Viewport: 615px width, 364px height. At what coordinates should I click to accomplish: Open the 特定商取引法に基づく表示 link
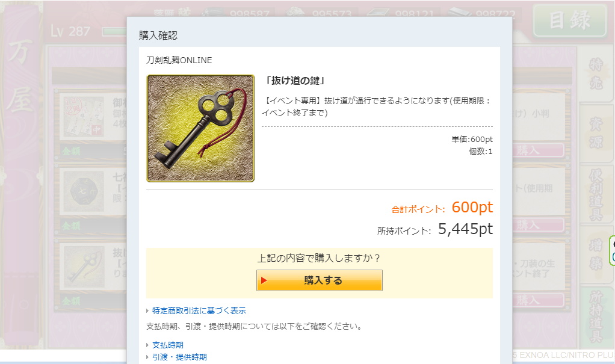click(199, 310)
